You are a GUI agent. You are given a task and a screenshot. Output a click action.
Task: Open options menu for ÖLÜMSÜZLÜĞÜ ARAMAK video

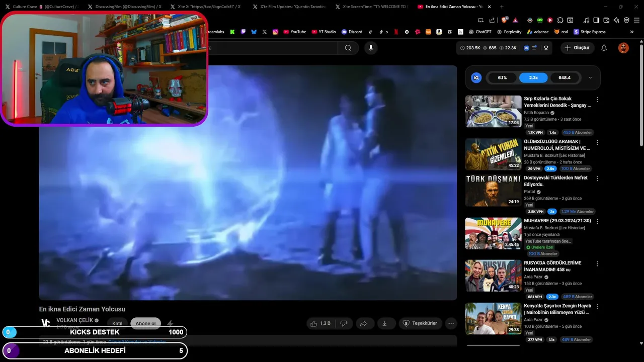[x=597, y=143]
